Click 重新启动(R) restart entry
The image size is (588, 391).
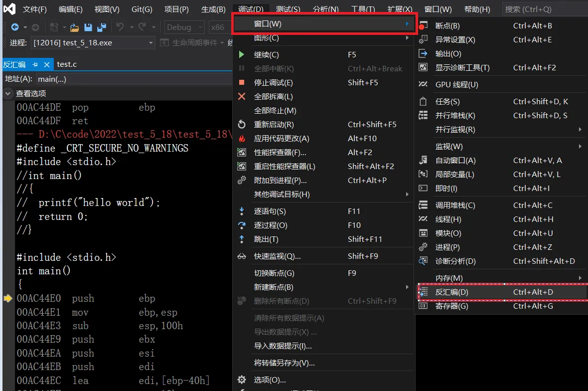323,124
